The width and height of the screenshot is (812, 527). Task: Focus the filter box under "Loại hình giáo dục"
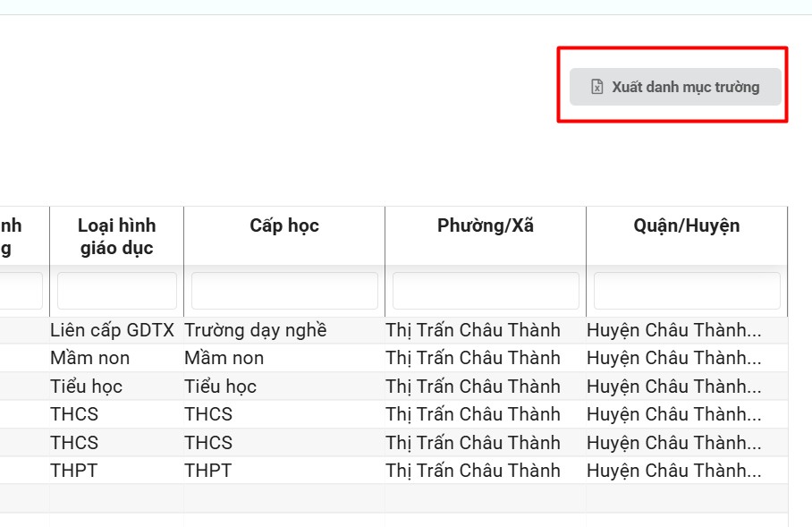pos(117,291)
